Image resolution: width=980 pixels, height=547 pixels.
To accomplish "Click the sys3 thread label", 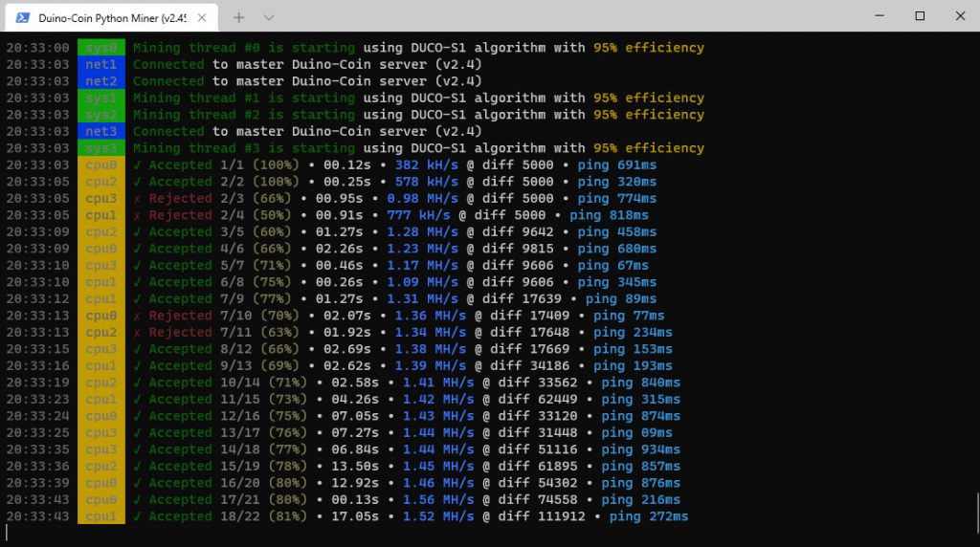I will (101, 148).
